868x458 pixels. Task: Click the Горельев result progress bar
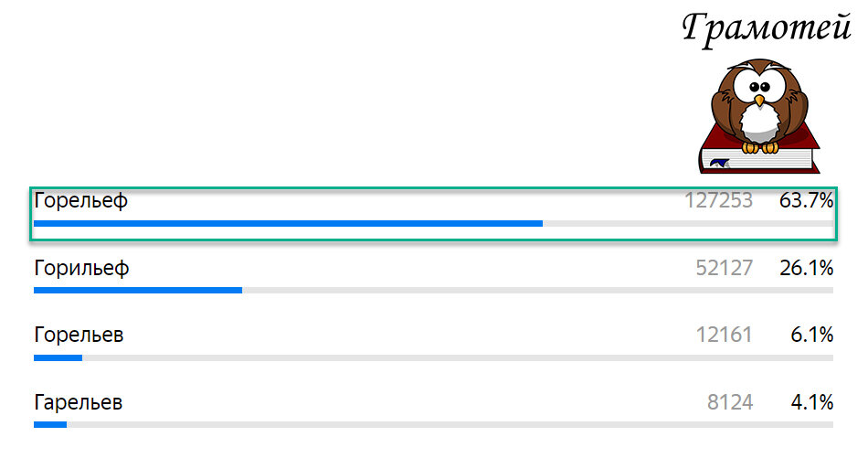433,357
